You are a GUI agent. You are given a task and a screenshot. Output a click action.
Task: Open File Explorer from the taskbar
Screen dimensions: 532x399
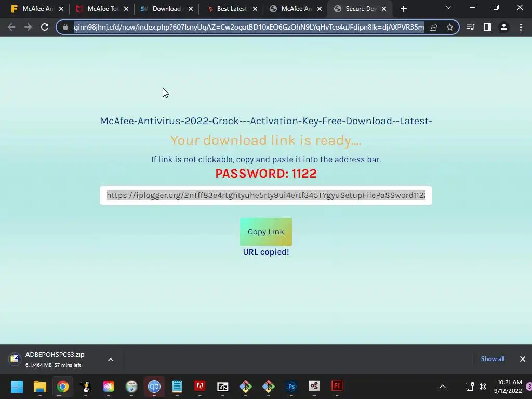tap(39, 387)
